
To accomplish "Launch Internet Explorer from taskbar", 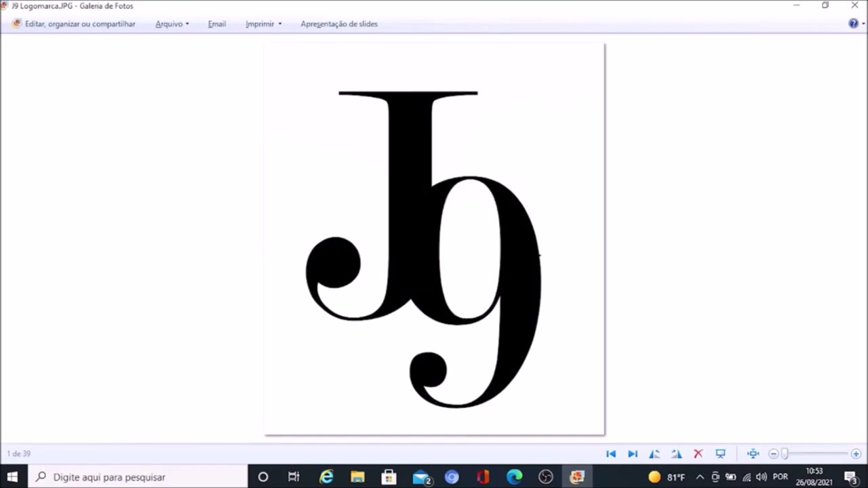I will point(326,477).
